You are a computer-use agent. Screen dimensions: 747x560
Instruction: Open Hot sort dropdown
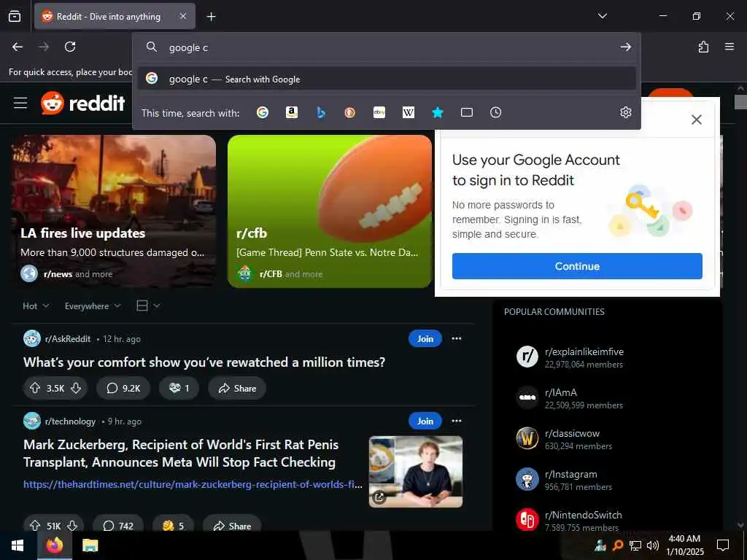[36, 306]
